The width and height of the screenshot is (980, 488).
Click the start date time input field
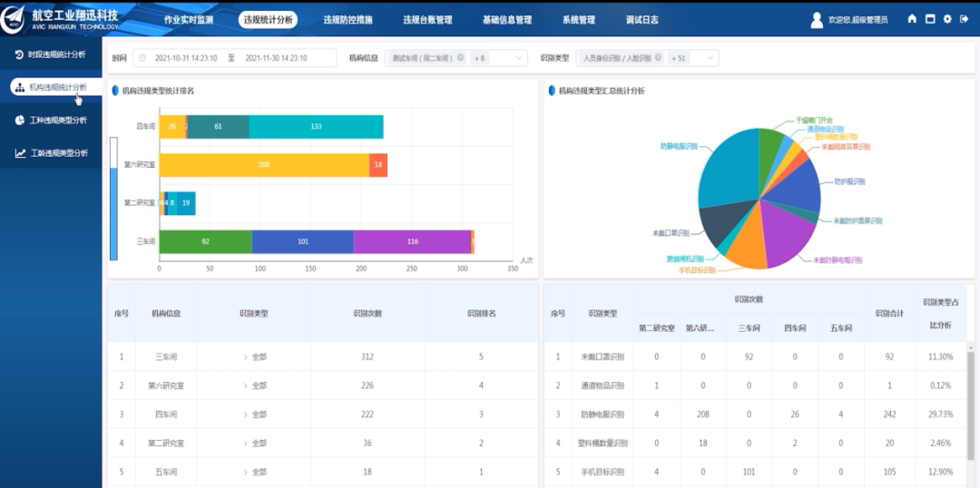[185, 58]
